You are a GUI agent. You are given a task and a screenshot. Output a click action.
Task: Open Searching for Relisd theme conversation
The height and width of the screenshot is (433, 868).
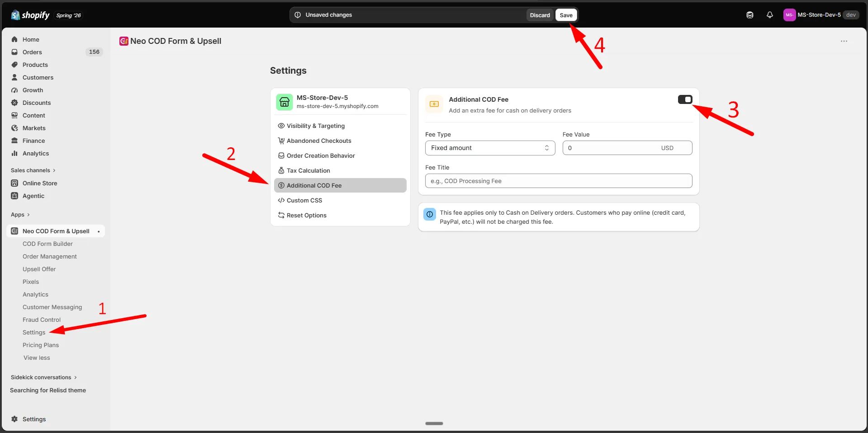(48, 390)
